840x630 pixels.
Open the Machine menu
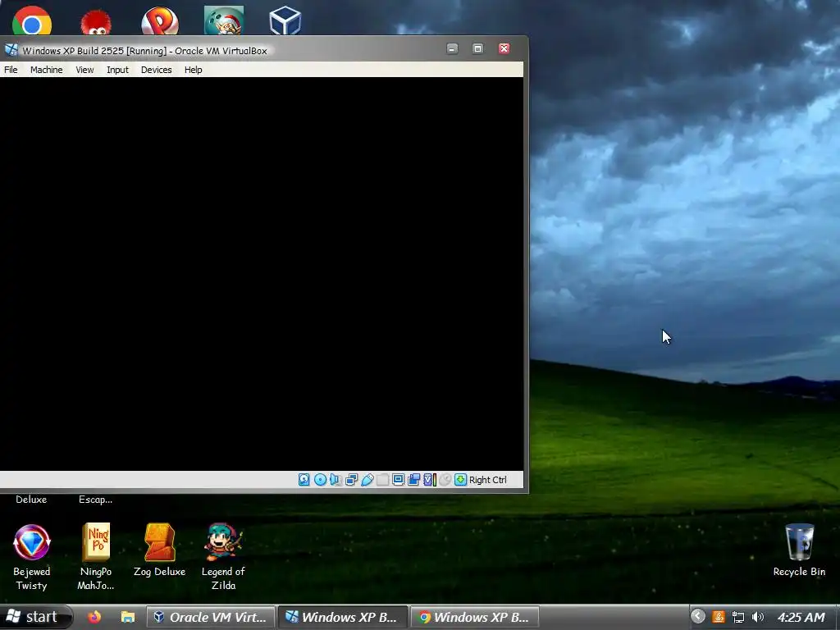(x=46, y=70)
